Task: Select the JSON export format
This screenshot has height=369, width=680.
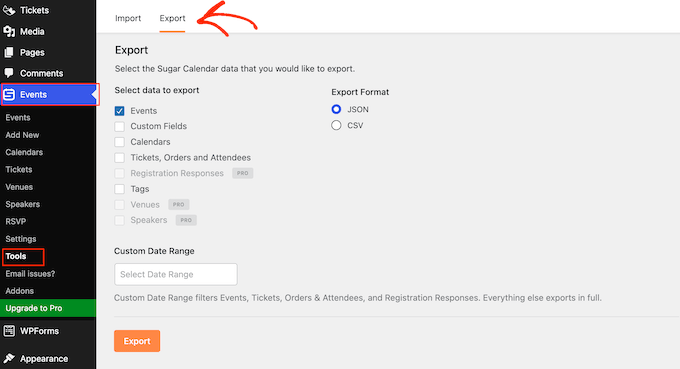Action: [336, 109]
